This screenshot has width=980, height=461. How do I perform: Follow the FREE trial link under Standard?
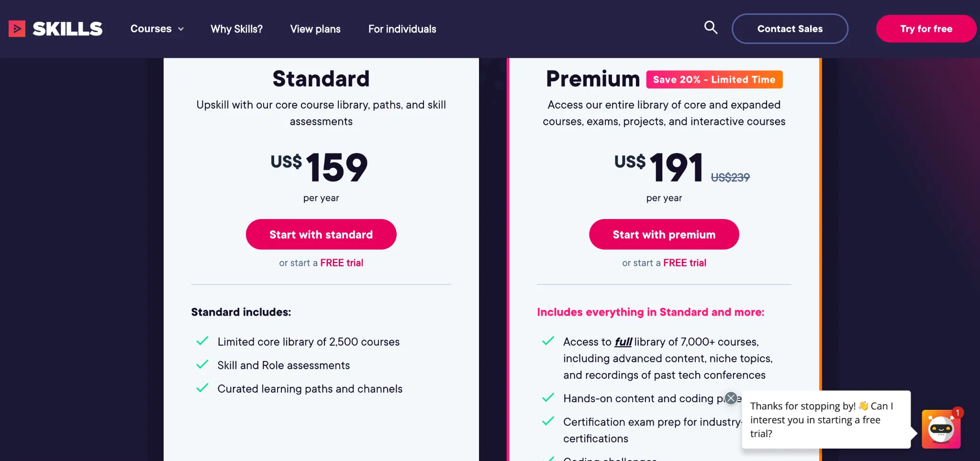342,263
